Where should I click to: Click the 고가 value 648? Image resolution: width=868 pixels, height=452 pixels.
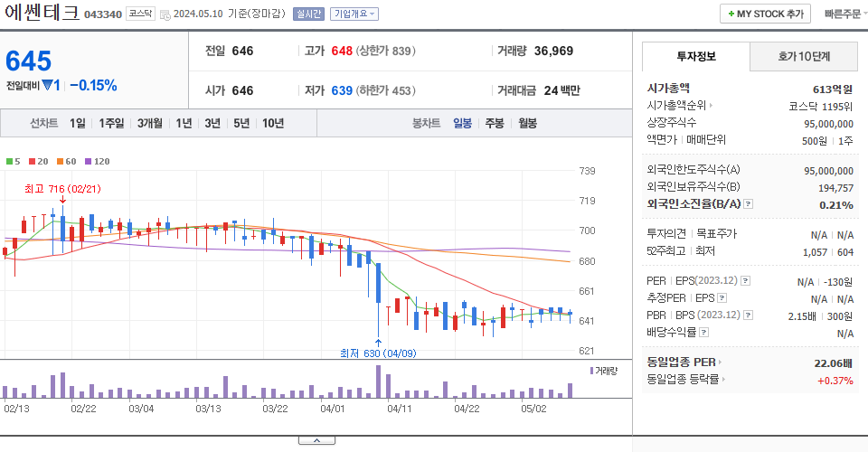pyautogui.click(x=342, y=51)
